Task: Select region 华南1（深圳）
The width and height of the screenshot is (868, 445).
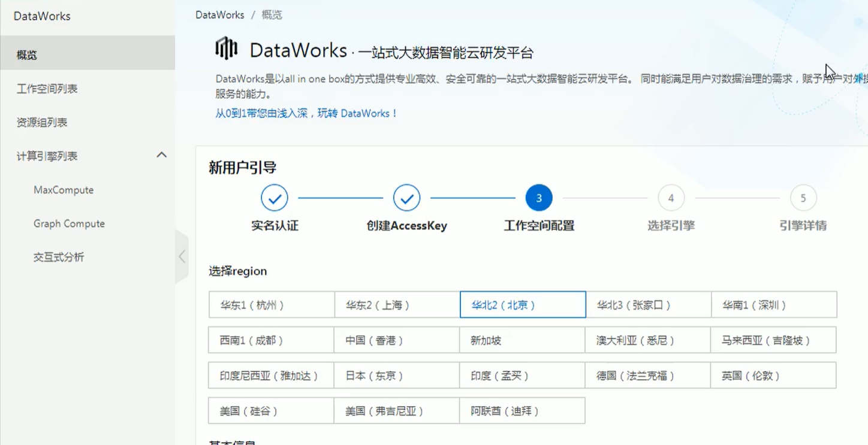Action: click(x=774, y=305)
